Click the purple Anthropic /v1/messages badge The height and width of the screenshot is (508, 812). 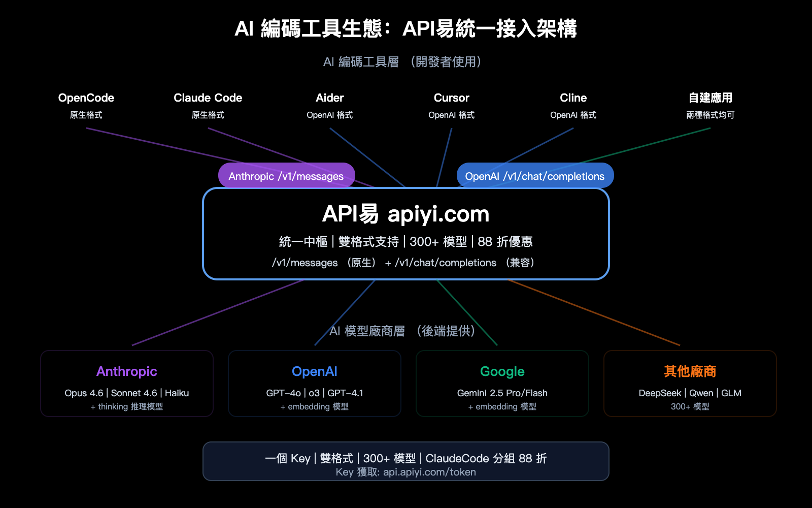286,175
